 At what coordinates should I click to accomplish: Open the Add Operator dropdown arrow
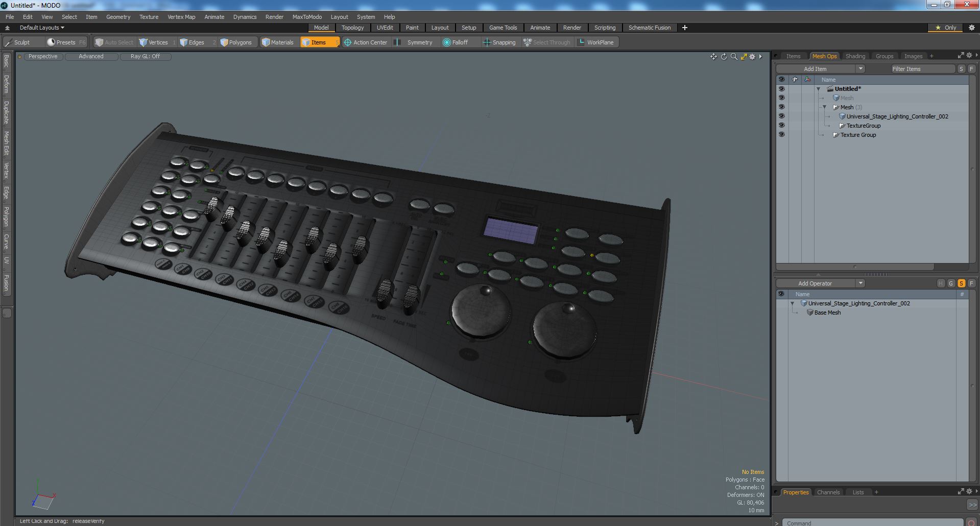[x=861, y=283]
